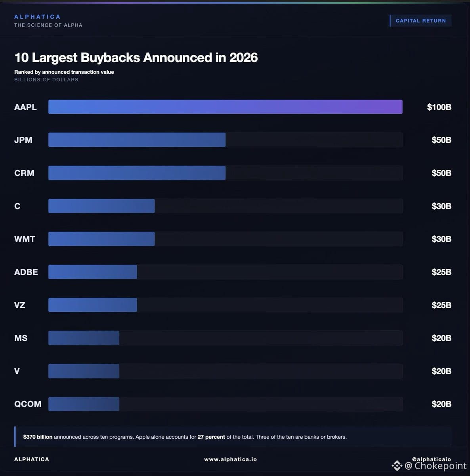Click the ALPHATICA header logo text
Viewport: 470px width, 476px height.
pos(37,17)
